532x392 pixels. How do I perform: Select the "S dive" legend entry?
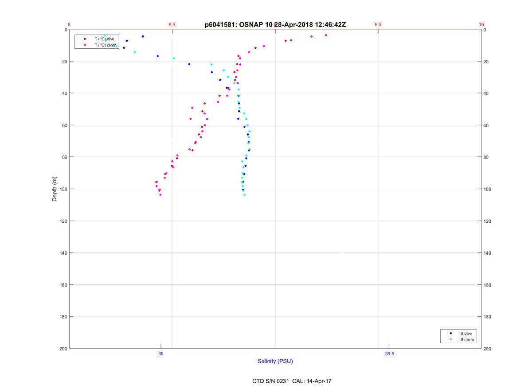click(466, 333)
